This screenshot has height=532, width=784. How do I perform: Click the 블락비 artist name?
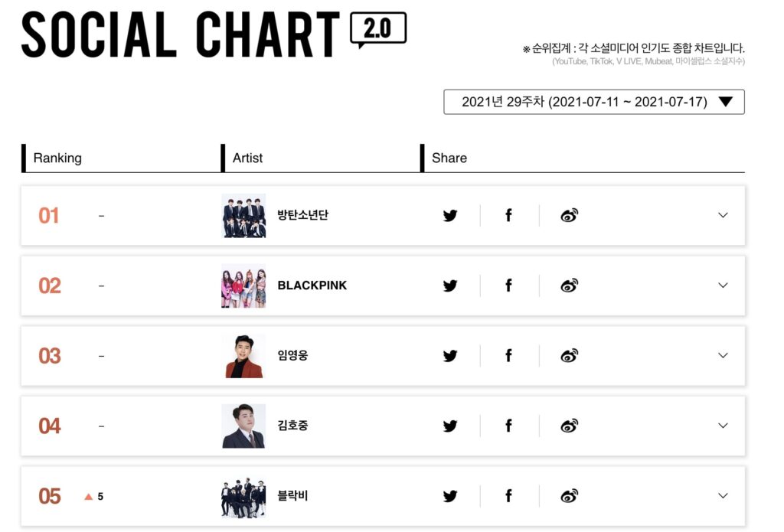click(x=293, y=495)
